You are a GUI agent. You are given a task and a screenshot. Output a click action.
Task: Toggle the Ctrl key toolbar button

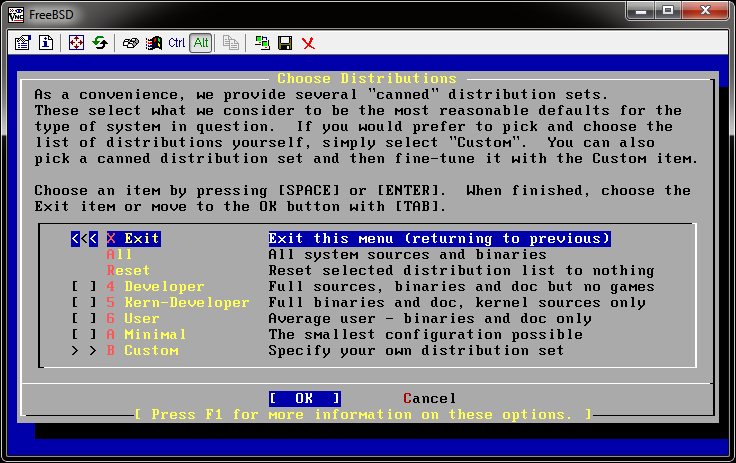[x=176, y=43]
